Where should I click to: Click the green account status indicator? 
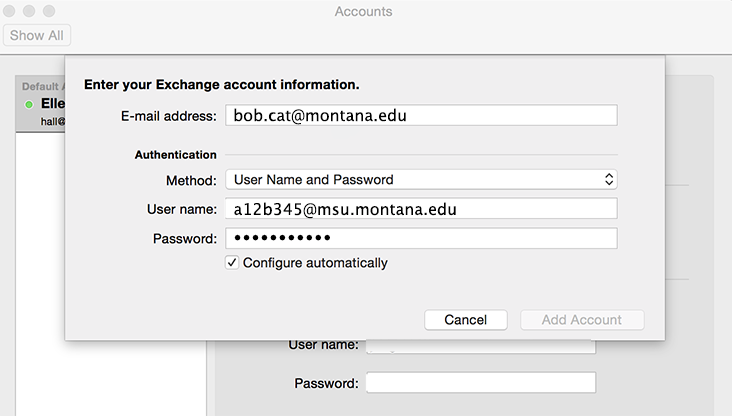29,105
